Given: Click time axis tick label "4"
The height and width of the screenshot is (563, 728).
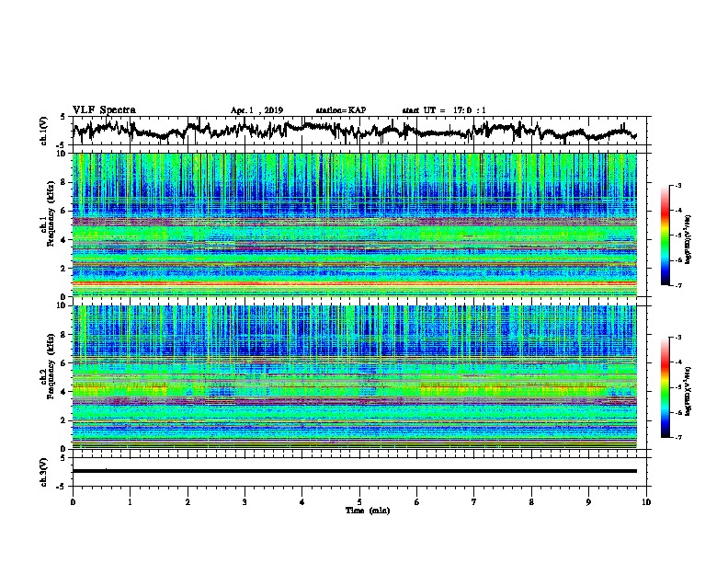Looking at the screenshot, I should 302,502.
